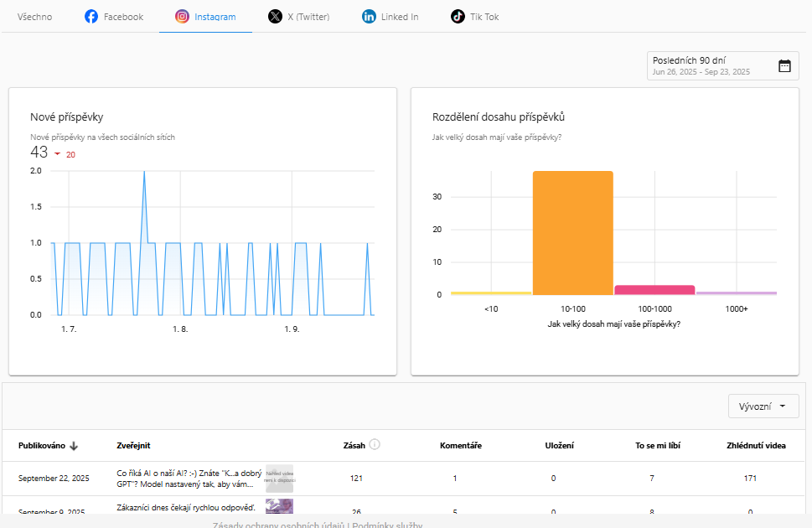Screen dimensions: 812x528
Task: Click the LinkedIn logo icon
Action: coord(369,17)
